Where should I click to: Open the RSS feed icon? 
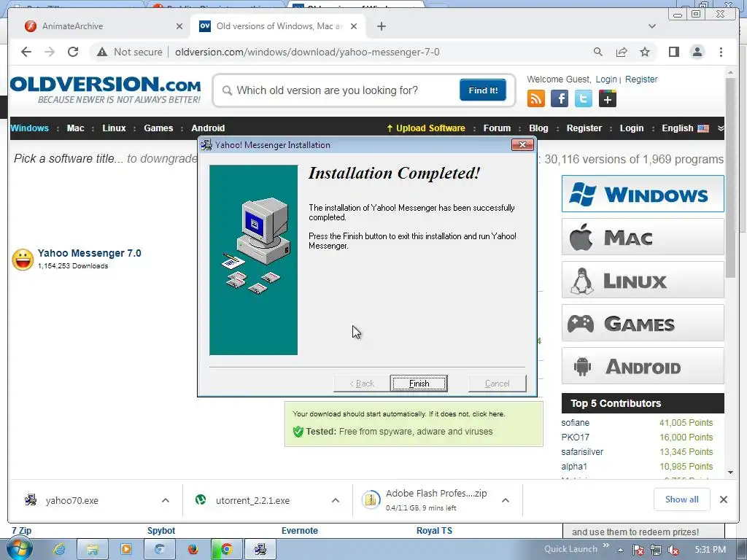536,98
